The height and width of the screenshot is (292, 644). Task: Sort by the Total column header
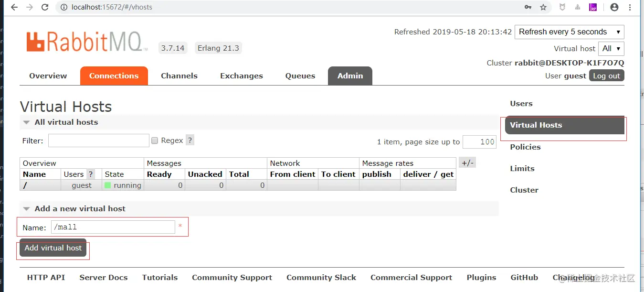[239, 174]
